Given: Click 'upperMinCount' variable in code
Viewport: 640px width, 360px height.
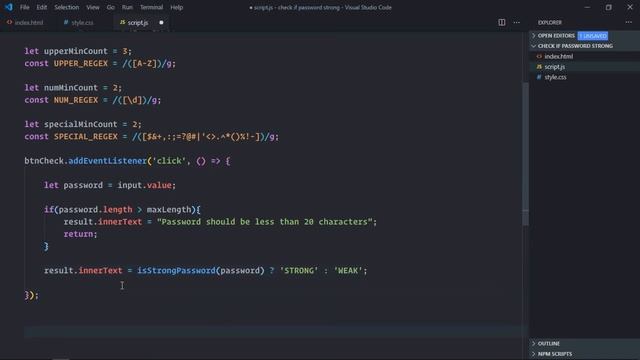Looking at the screenshot, I should pyautogui.click(x=76, y=51).
